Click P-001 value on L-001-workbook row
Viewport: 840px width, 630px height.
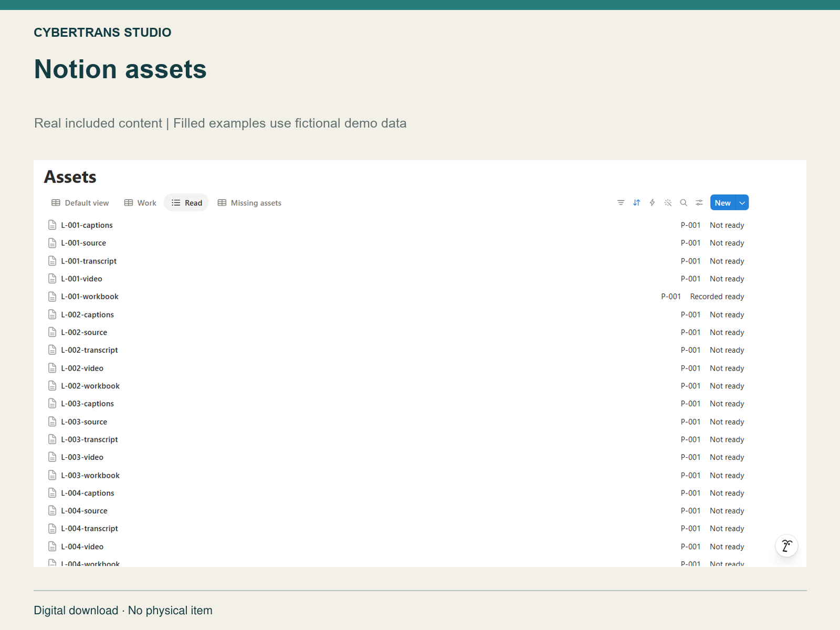(671, 297)
